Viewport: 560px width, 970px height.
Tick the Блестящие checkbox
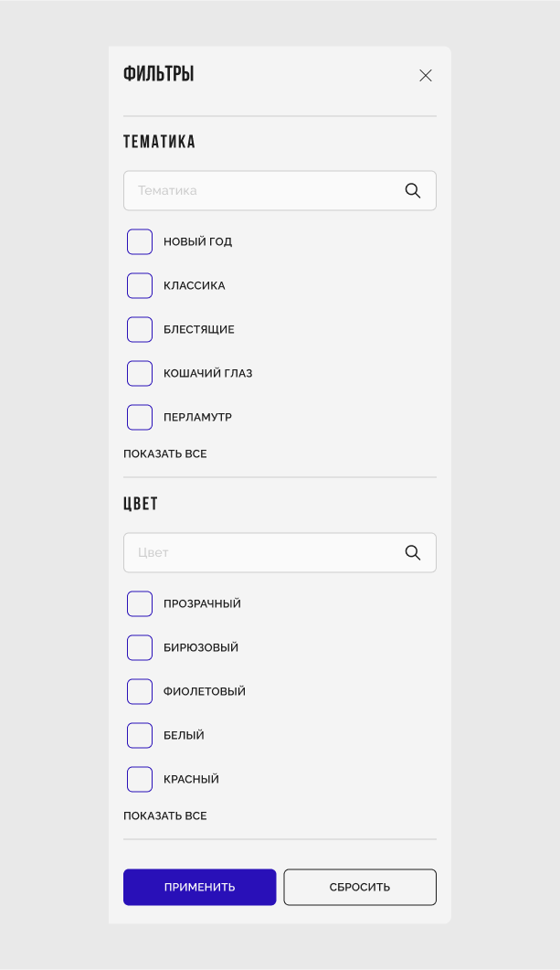(x=140, y=330)
